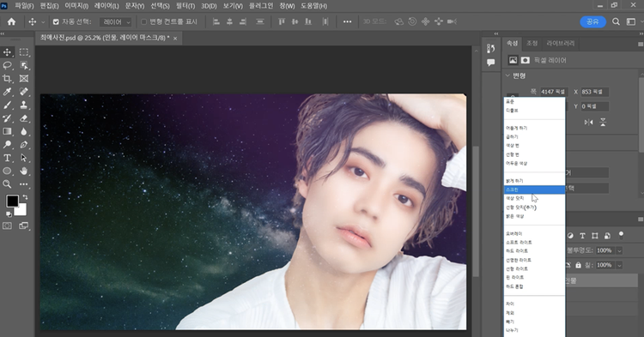The image size is (644, 337).
Task: Select the Dodge tool
Action: click(x=7, y=144)
